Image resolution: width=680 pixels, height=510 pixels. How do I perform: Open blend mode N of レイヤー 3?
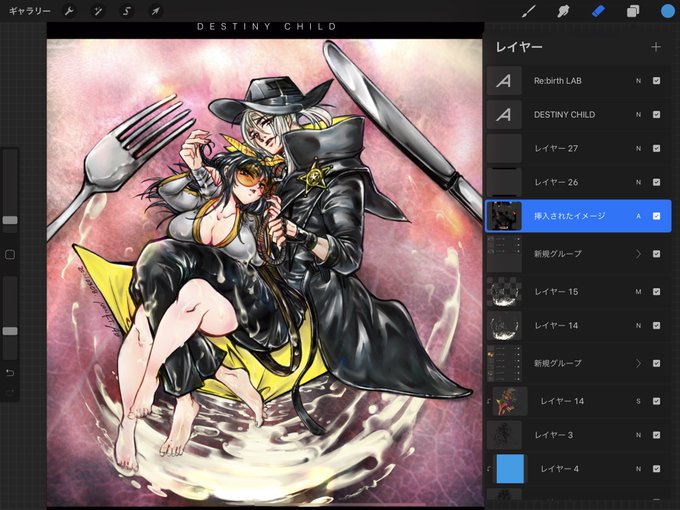coord(638,435)
